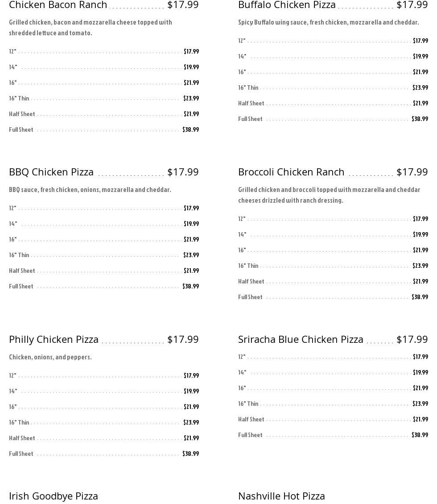
Task: Choose Full Sheet under Chicken Bacon Ranch
Action: (x=21, y=129)
